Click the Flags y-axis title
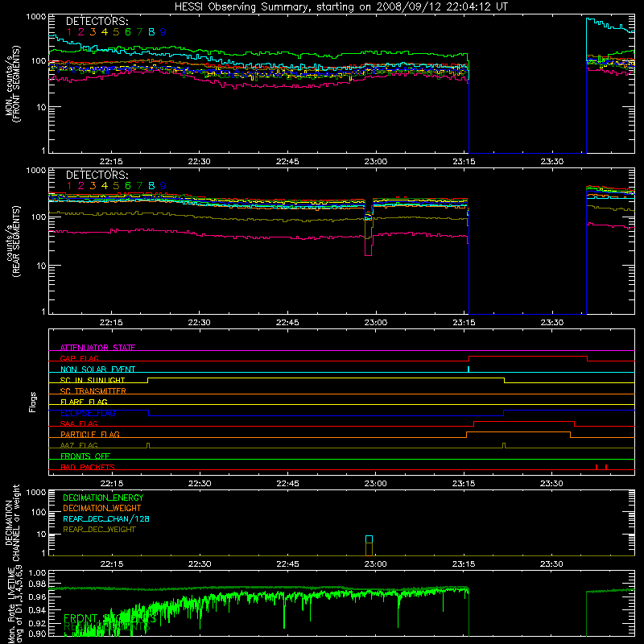 click(33, 402)
